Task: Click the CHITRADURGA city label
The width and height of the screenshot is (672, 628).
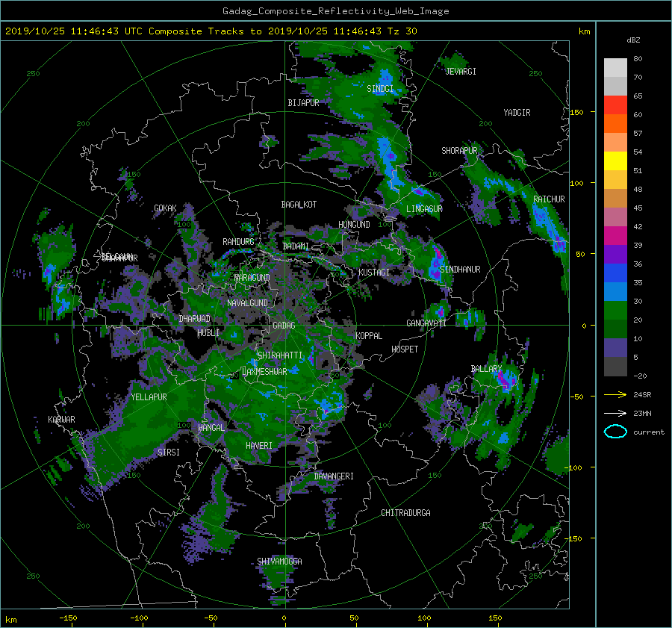Action: [405, 513]
